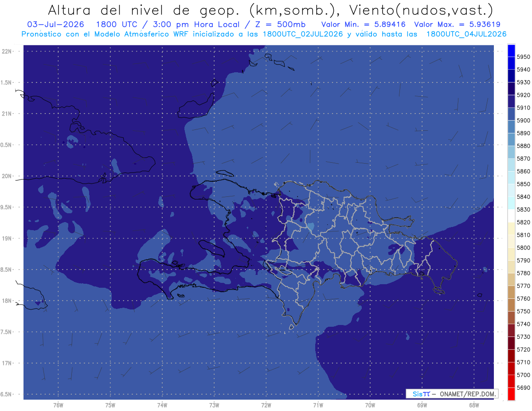The width and height of the screenshot is (532, 411).
Task: Click the '18N' latitude axis label
Action: [7, 301]
